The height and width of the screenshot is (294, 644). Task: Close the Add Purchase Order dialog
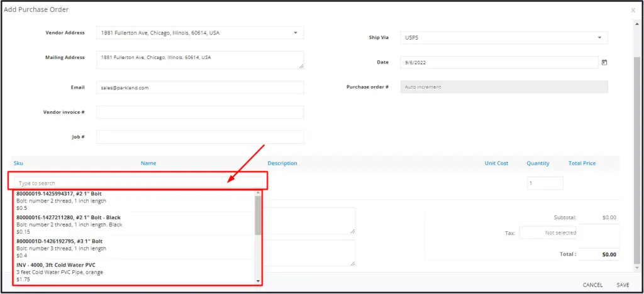(633, 10)
